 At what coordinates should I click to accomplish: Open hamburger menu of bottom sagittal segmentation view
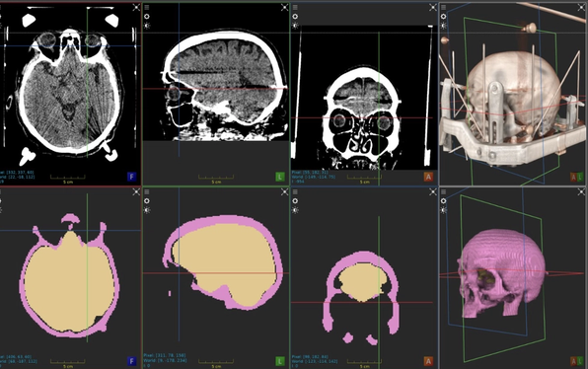[x=147, y=192]
